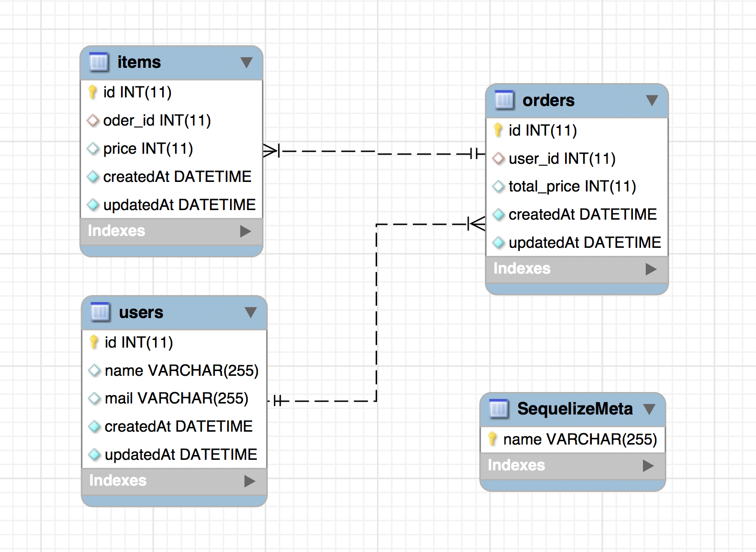
Task: Expand Indexes section of items table
Action: pyautogui.click(x=245, y=231)
